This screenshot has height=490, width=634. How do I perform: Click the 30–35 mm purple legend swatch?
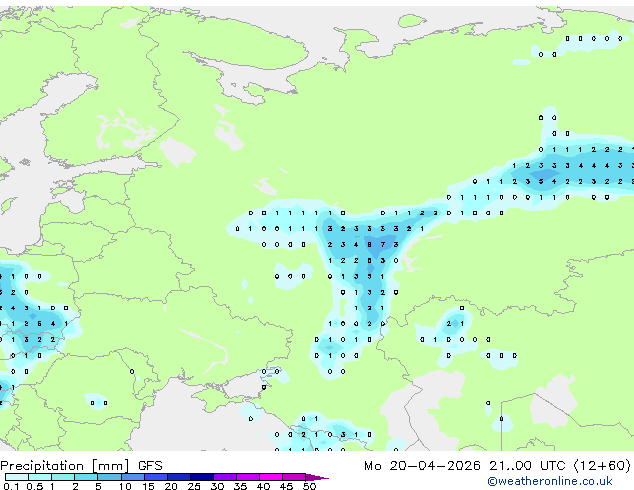click(224, 477)
